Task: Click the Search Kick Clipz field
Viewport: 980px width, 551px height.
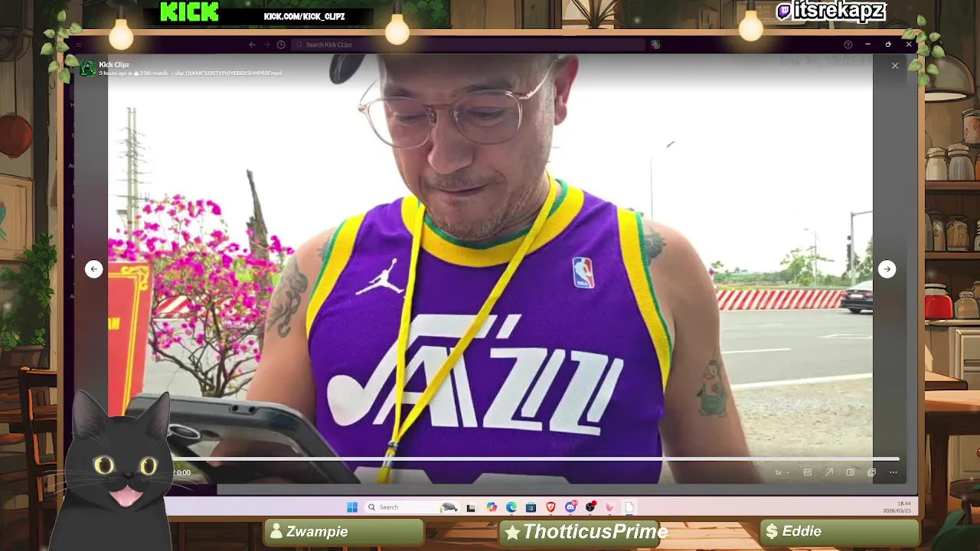Action: coord(469,44)
